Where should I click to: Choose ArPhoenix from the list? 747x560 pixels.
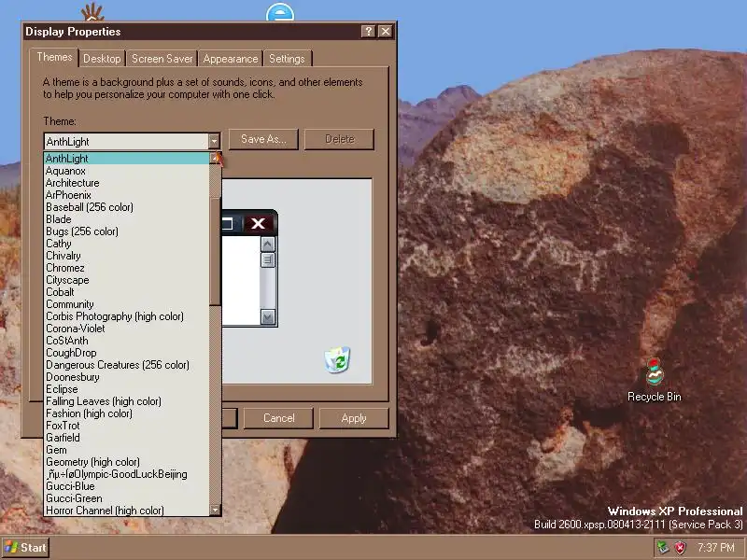127,195
